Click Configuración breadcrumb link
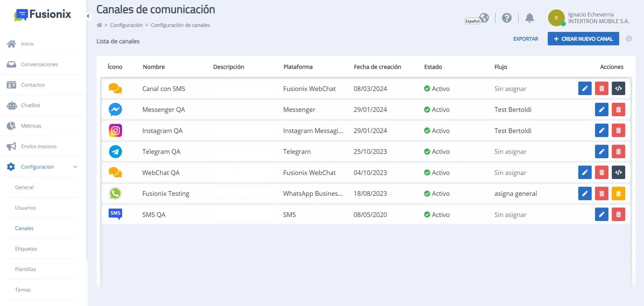This screenshot has width=644, height=306. [126, 25]
